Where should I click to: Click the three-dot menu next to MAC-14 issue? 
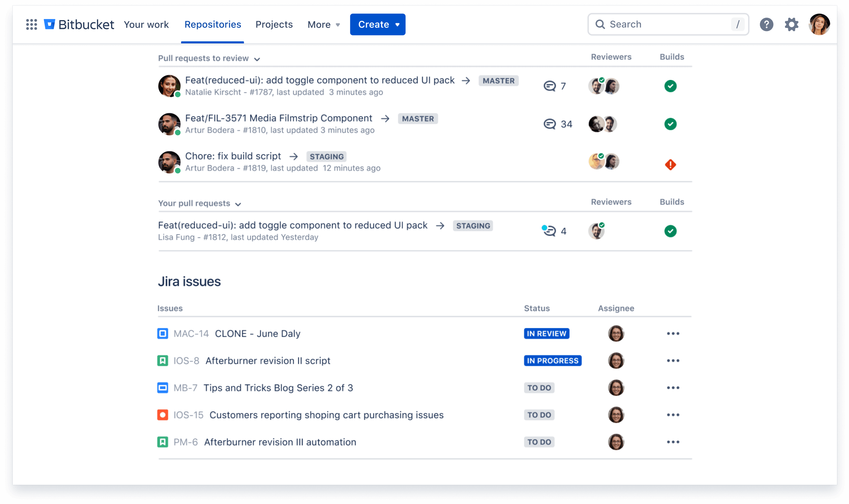[673, 334]
